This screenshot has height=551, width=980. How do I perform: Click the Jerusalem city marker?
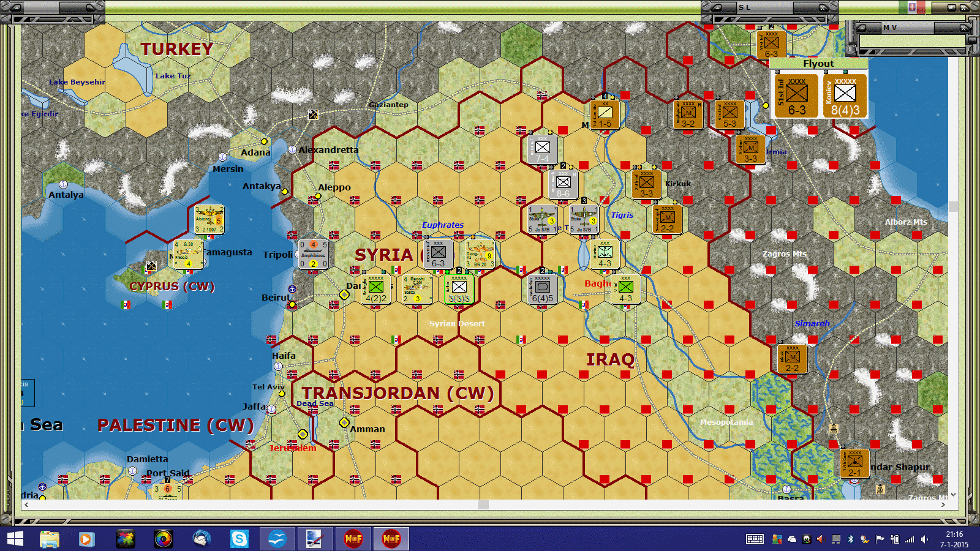(x=303, y=434)
